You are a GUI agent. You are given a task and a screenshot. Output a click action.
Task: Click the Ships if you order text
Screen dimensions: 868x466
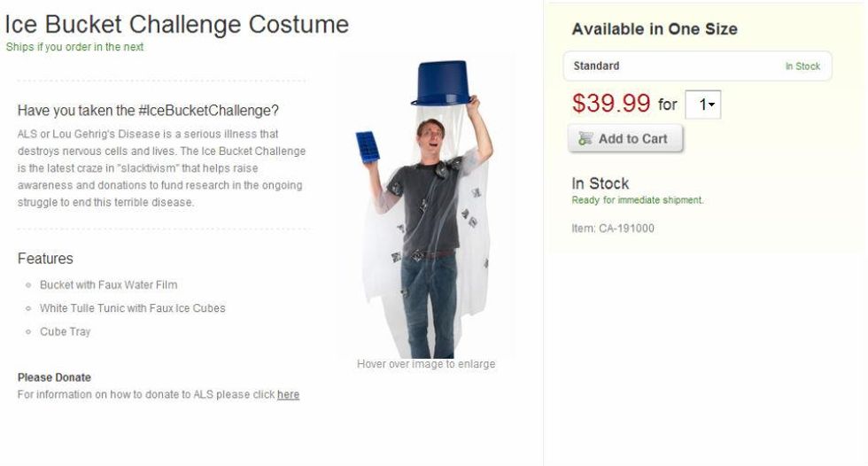[74, 47]
